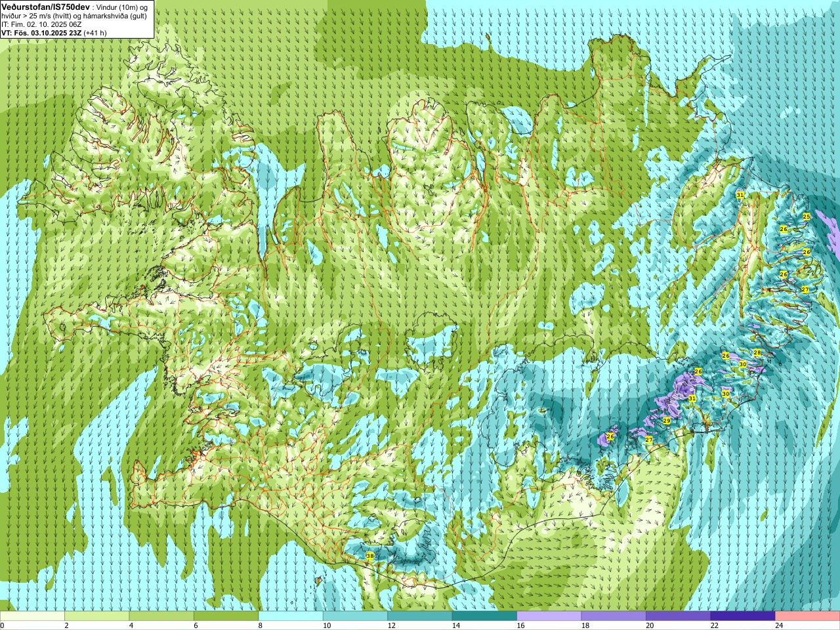Select the 12–14 m/s teal legend swatch
The width and height of the screenshot is (840, 630).
tap(420, 616)
